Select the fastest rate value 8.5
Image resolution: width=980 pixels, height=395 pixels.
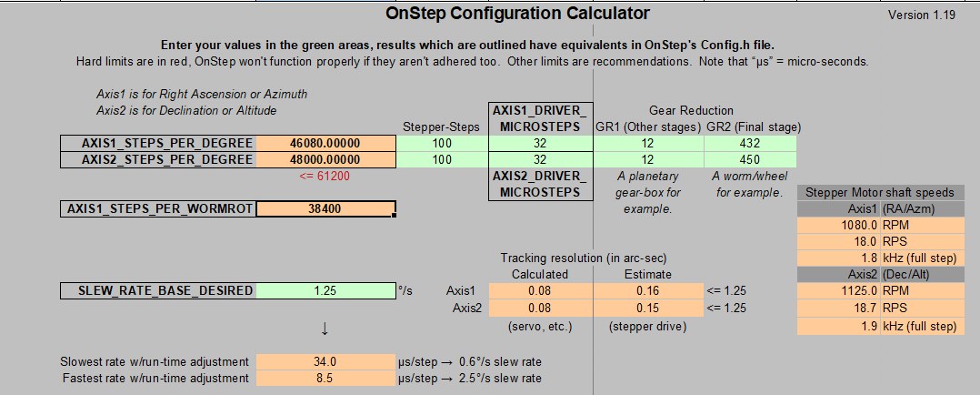[325, 378]
